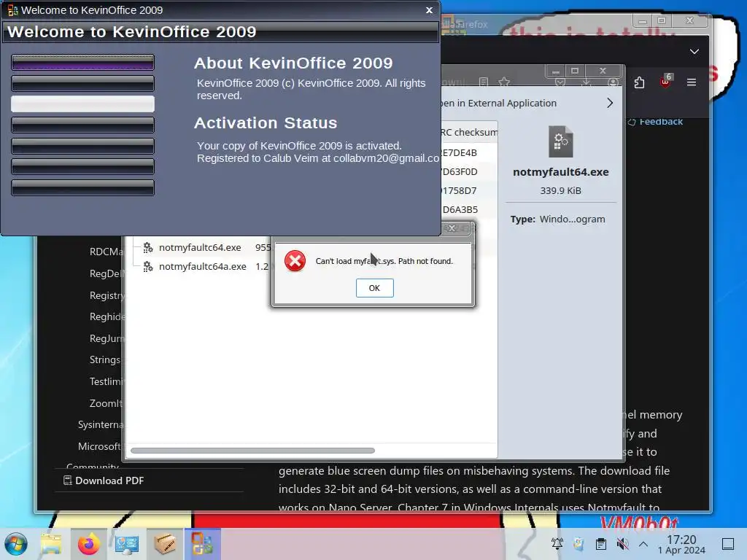747x560 pixels.
Task: Click the CRC checksum column header
Action: [x=469, y=133]
